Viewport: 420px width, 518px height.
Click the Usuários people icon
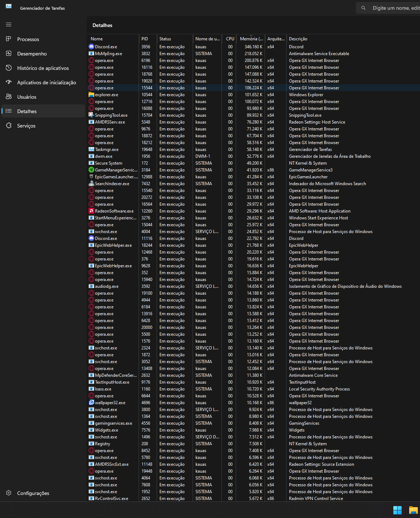coord(9,97)
